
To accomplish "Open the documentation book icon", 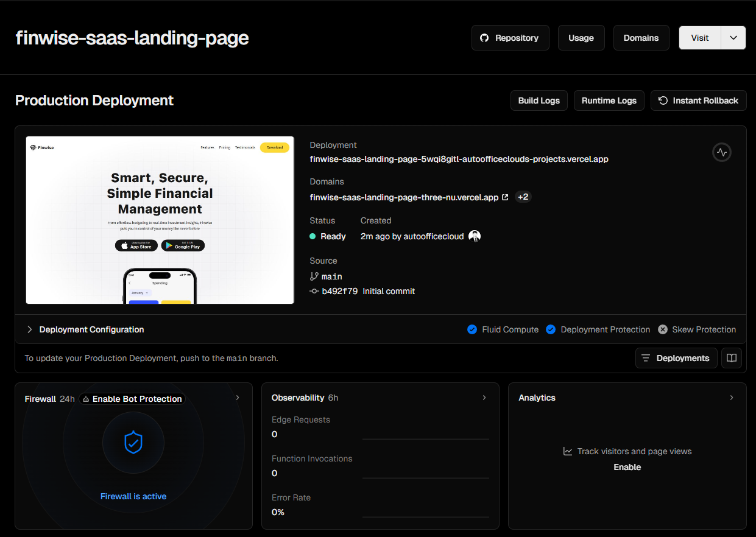I will pos(732,358).
